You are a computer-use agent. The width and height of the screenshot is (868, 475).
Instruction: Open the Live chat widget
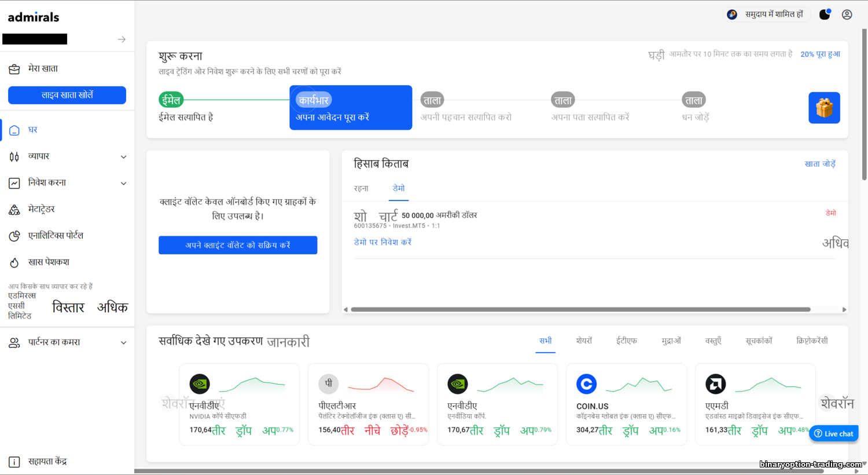click(833, 433)
